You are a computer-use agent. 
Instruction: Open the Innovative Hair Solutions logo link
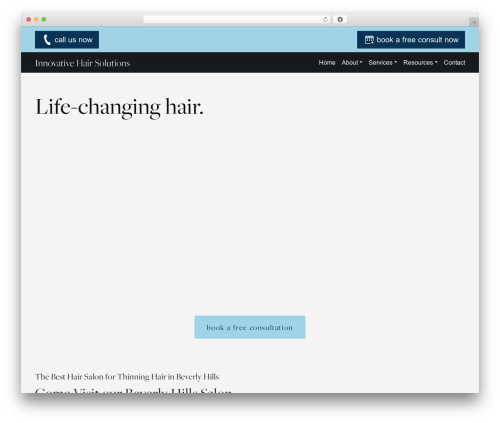point(83,63)
